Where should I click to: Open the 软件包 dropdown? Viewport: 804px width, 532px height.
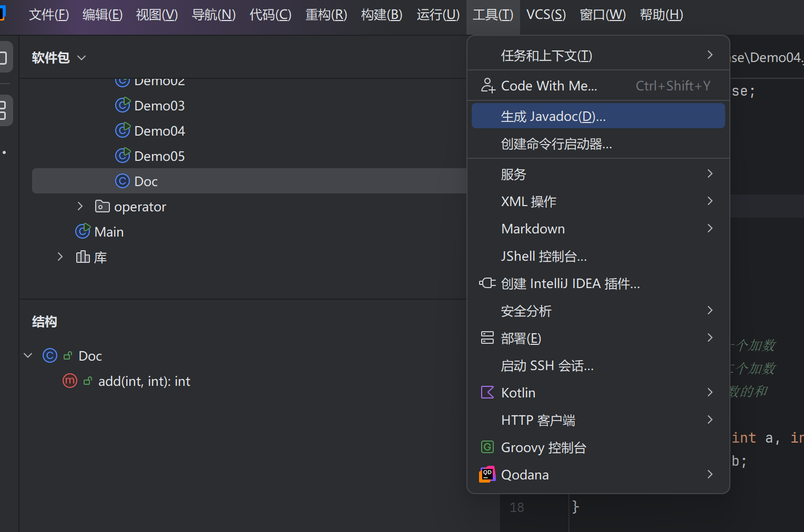click(x=81, y=58)
